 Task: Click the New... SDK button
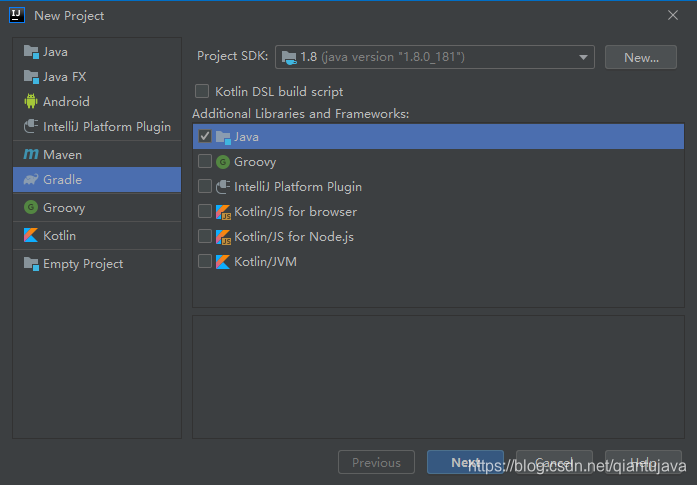click(x=641, y=57)
